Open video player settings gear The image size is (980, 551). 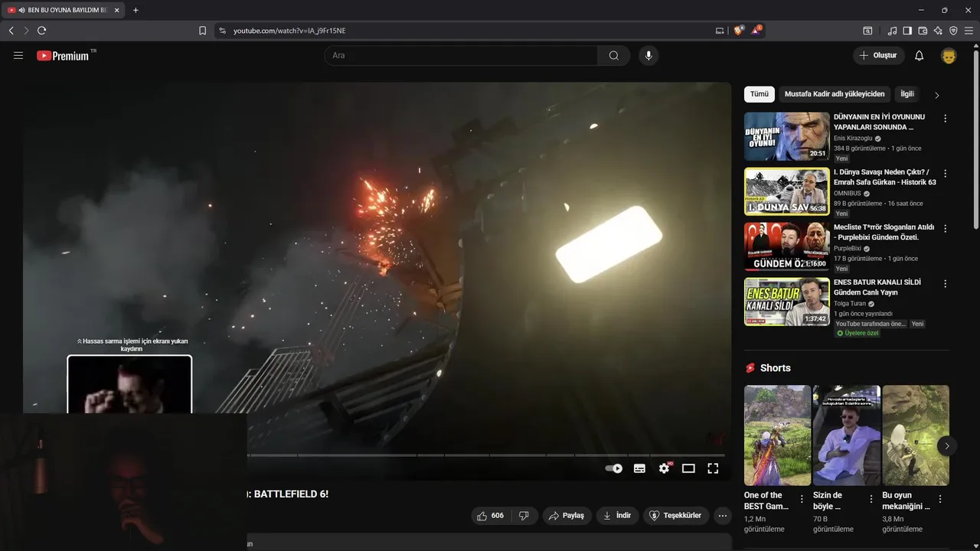[x=664, y=468]
